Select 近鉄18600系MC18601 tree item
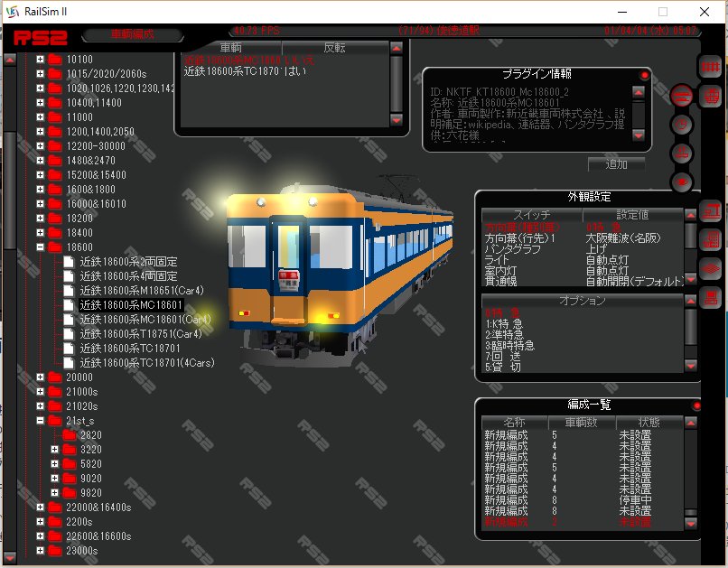This screenshot has width=728, height=568. coord(131,305)
